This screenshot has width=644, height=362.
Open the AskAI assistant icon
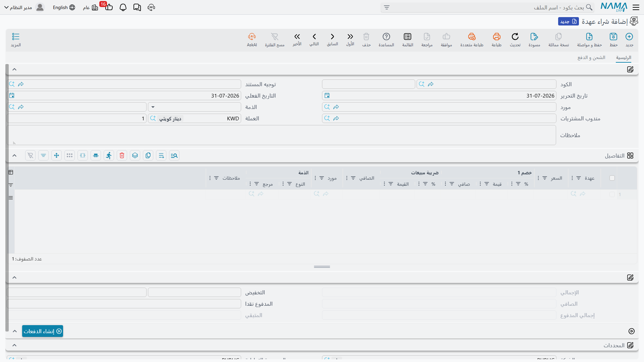click(252, 37)
